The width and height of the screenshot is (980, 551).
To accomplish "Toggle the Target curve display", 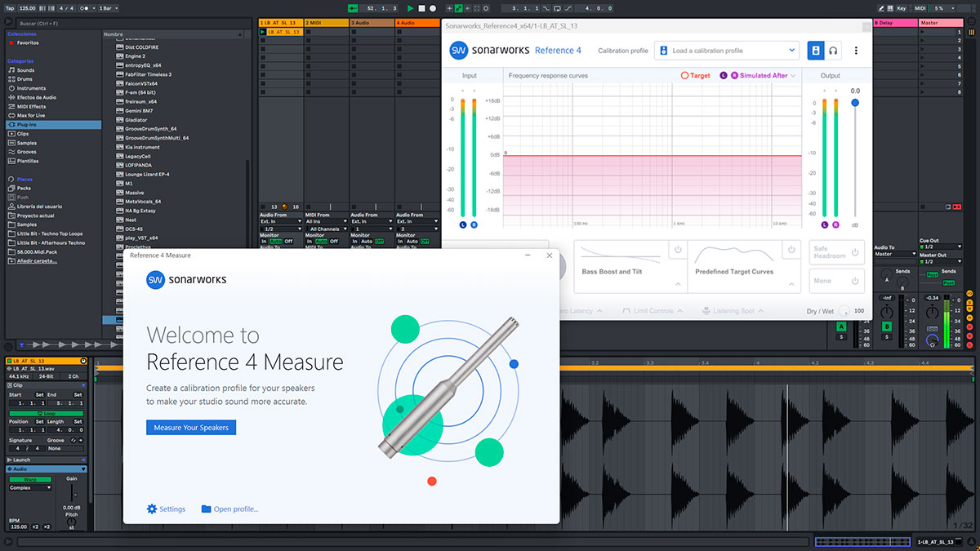I will tap(696, 75).
